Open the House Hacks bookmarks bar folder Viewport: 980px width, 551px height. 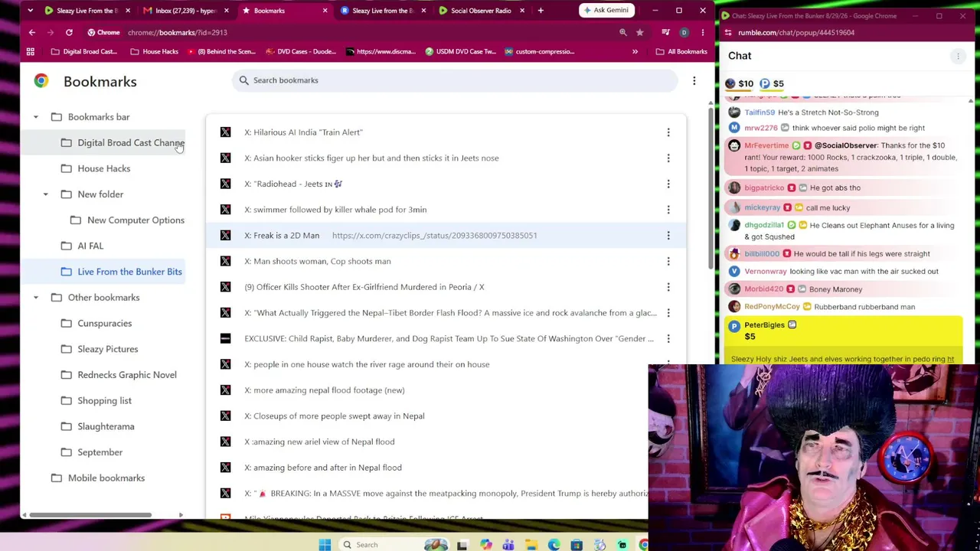coord(154,51)
